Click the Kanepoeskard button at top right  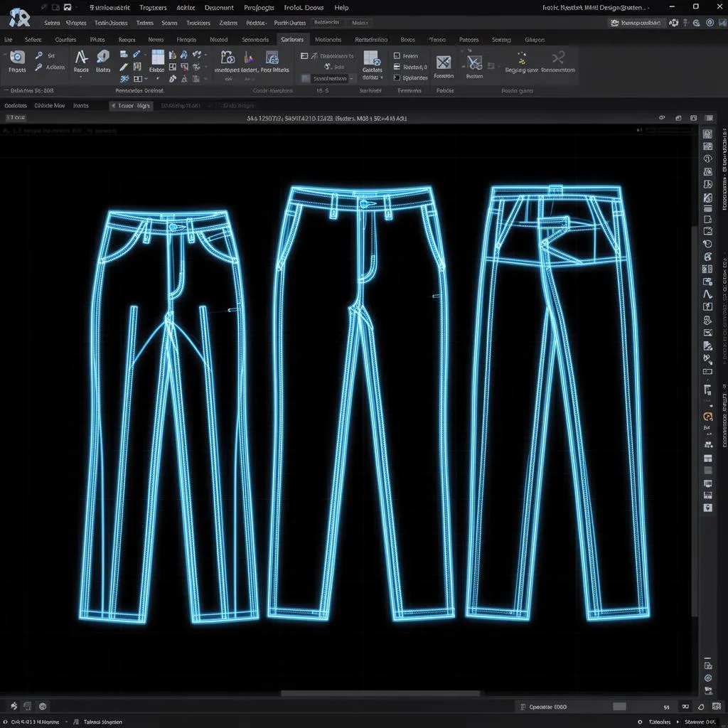pos(636,23)
